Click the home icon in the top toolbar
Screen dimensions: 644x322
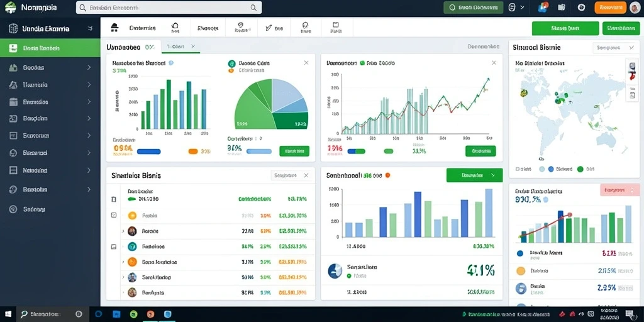(114, 28)
